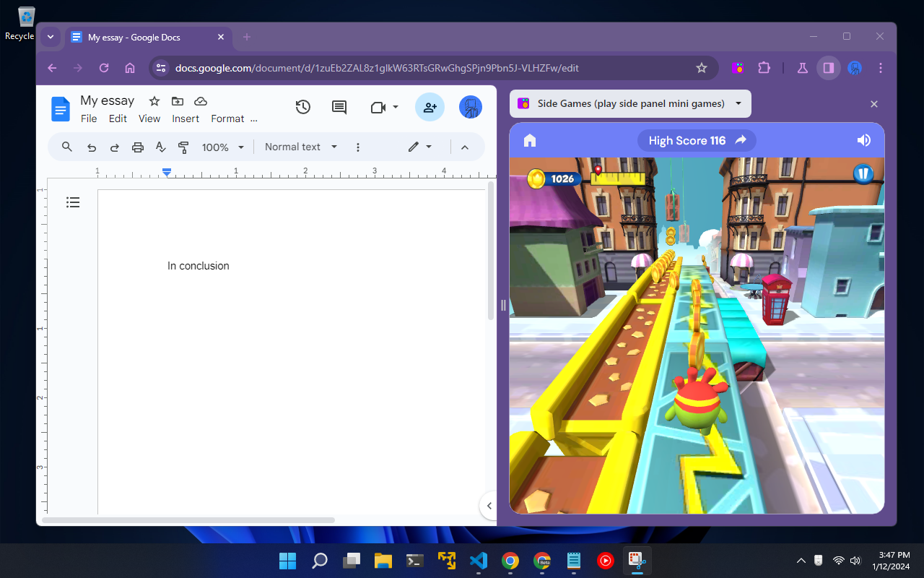The image size is (924, 578).
Task: Expand the Normal text style dropdown
Action: (301, 147)
